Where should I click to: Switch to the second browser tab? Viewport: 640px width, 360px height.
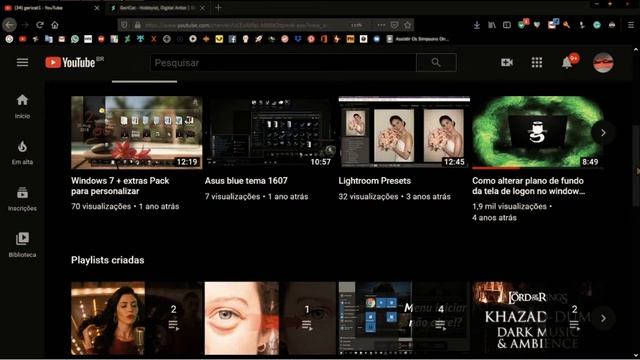point(158,8)
